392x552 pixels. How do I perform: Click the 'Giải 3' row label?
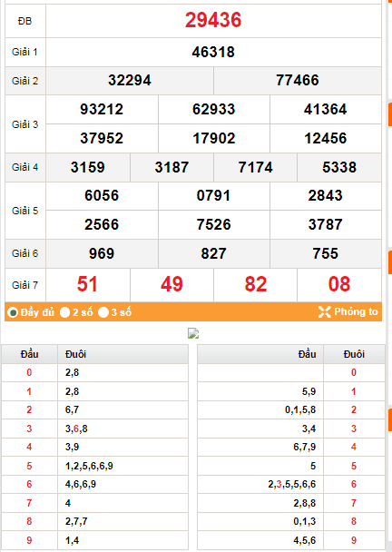click(x=25, y=124)
